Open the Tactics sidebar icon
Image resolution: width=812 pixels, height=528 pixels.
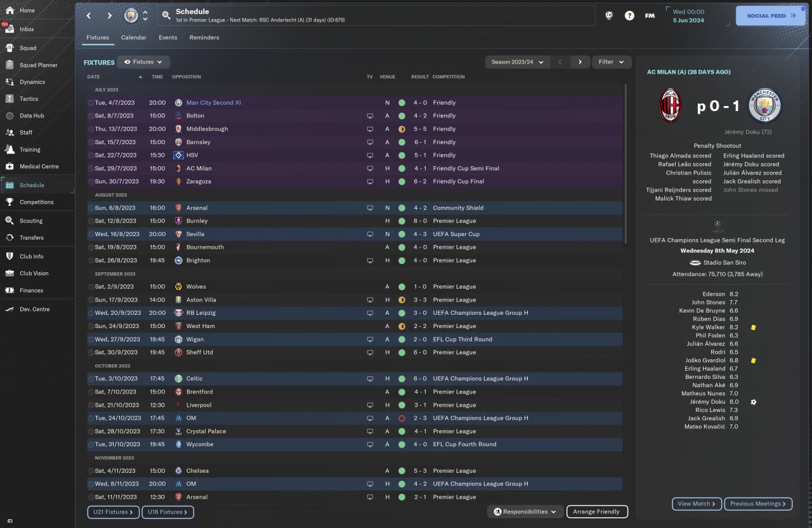tap(10, 99)
